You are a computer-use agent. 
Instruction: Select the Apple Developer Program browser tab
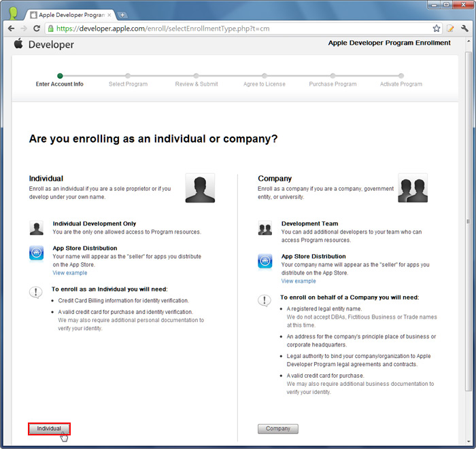point(71,15)
